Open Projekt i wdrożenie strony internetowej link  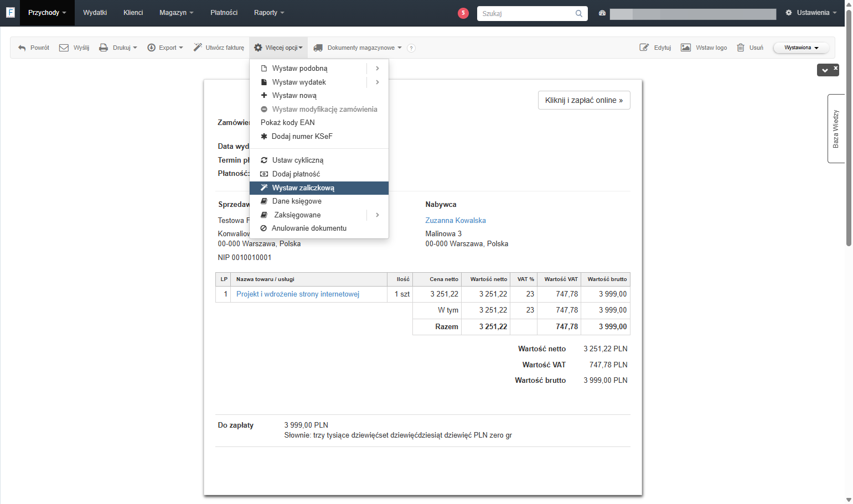298,294
